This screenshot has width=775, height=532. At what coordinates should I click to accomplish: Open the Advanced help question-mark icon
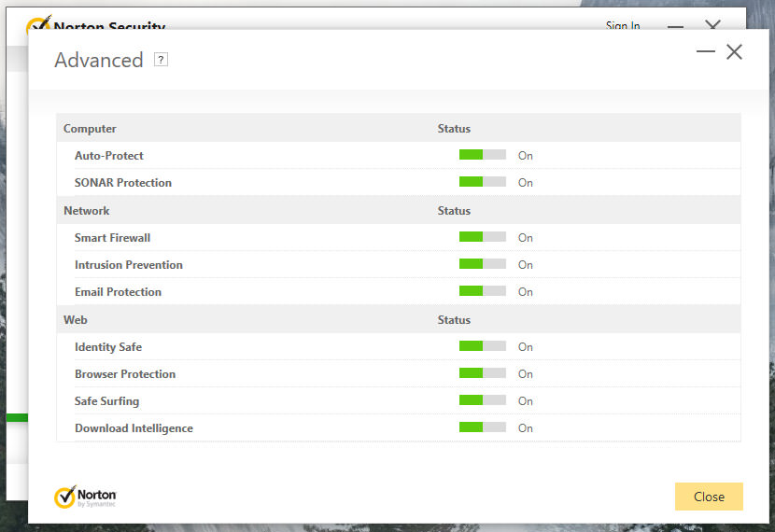coord(161,60)
